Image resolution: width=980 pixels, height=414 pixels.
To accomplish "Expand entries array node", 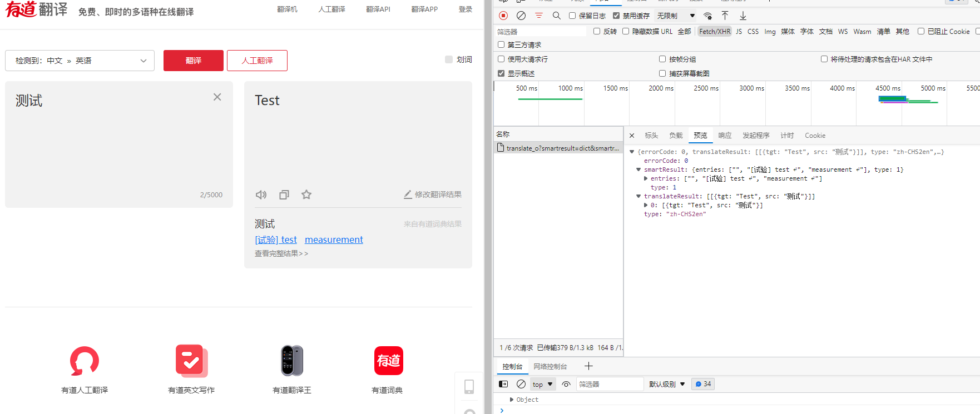I will tap(645, 178).
